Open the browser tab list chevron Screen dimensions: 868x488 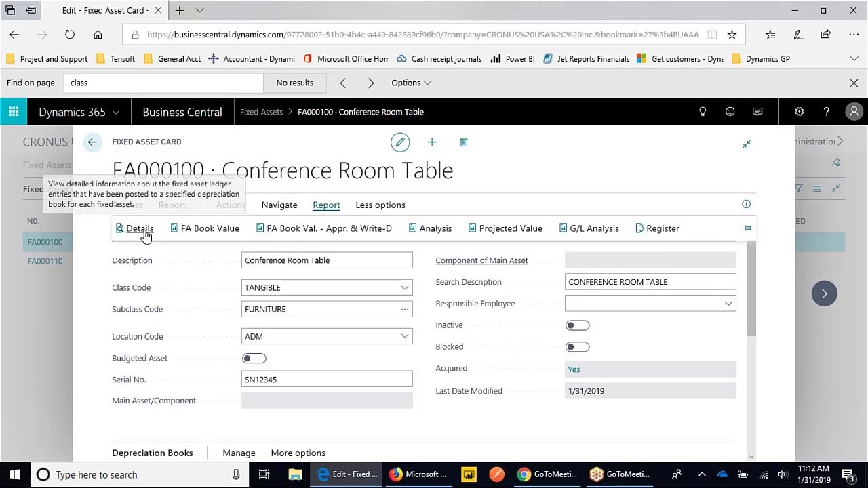coord(199,10)
